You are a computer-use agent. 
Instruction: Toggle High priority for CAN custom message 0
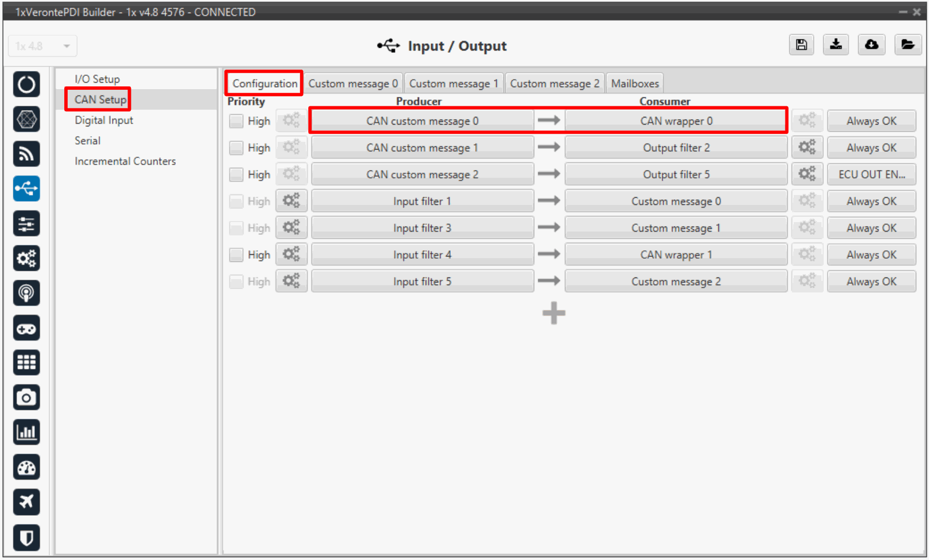(237, 121)
